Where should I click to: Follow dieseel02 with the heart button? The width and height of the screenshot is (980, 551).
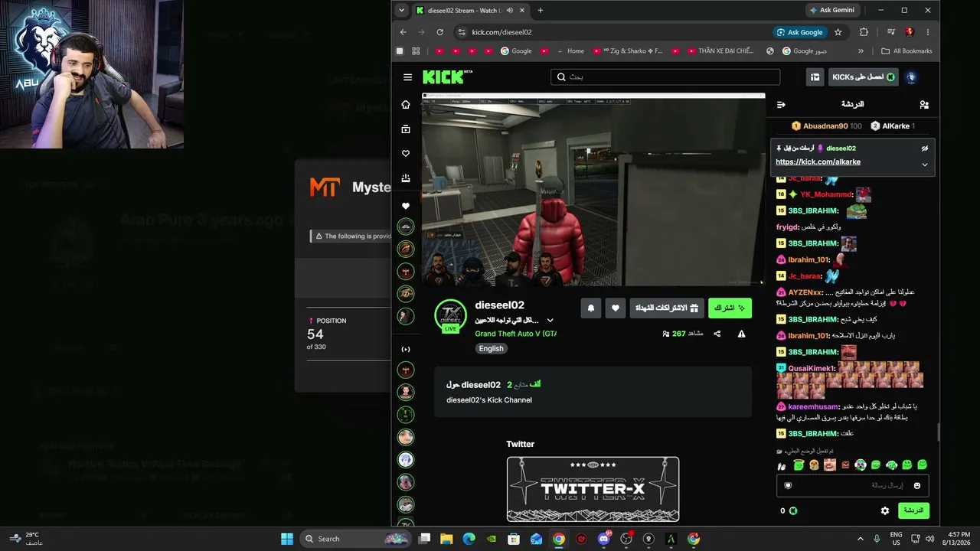tap(616, 308)
